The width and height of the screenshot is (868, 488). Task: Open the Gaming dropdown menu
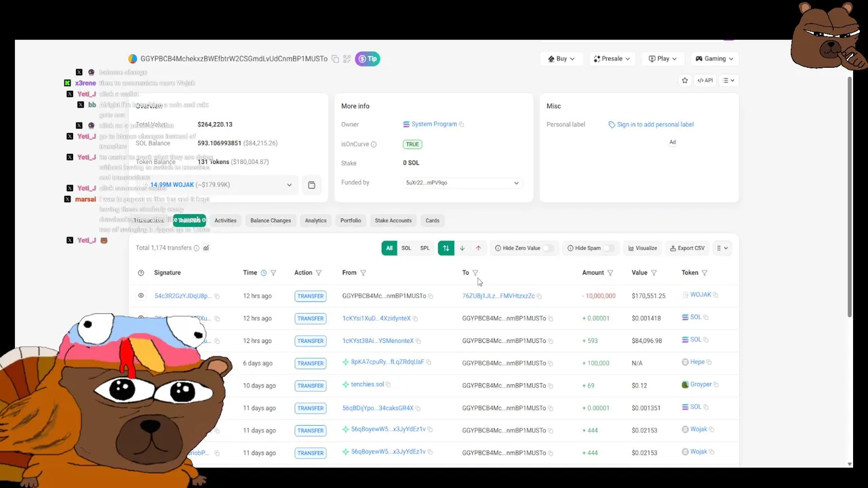(x=715, y=59)
